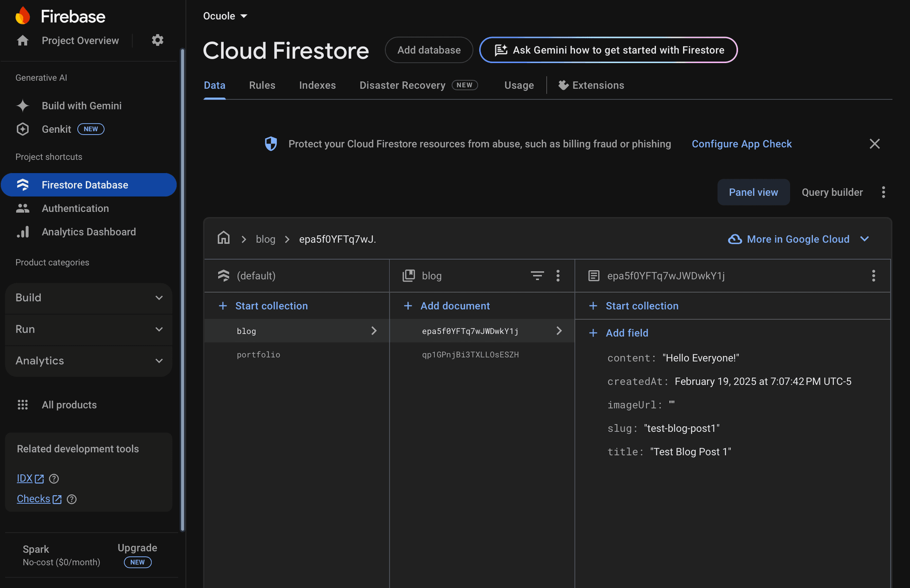Switch to the Rules tab
Screen dimensions: 910x588
262,85
